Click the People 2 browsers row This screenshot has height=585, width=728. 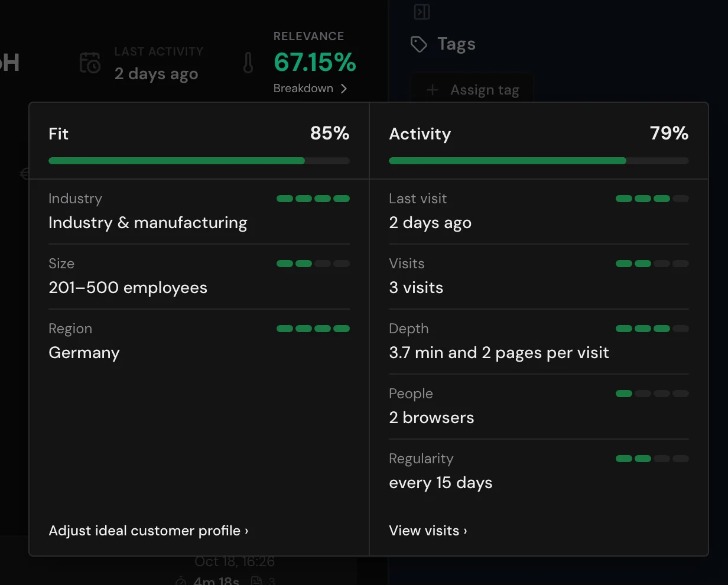[x=539, y=407]
